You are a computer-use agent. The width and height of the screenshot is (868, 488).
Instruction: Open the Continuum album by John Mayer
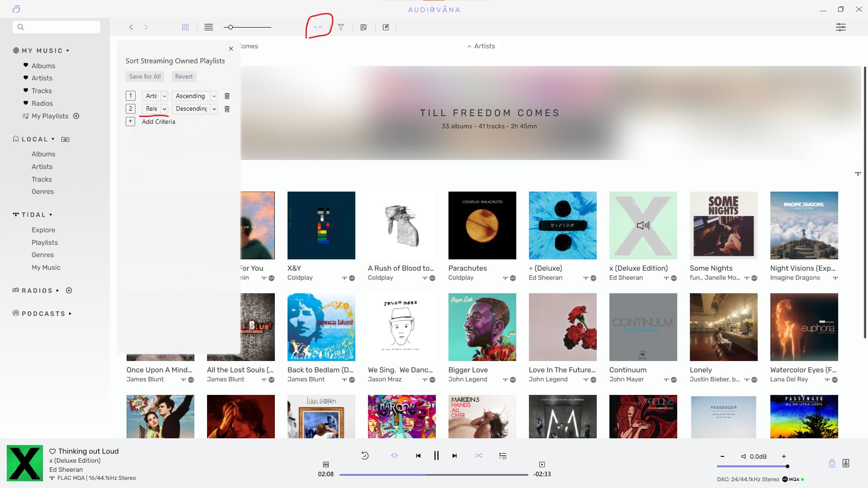coord(643,327)
